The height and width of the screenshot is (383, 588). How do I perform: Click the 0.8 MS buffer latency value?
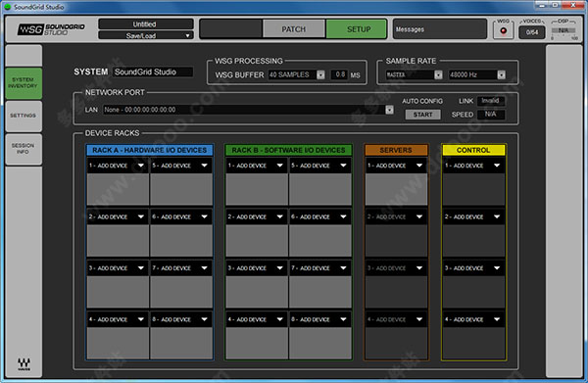340,74
